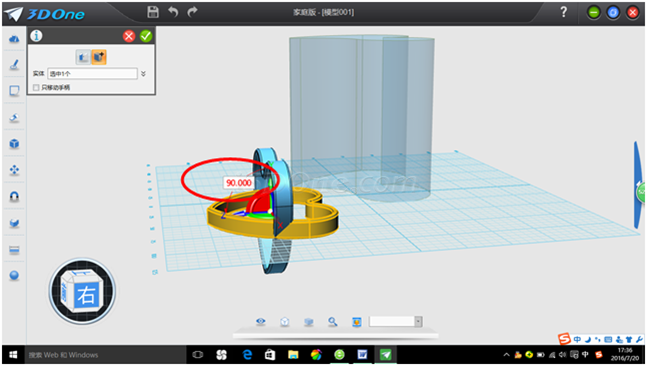Confirm the move with green checkmark
This screenshot has height=366, width=648.
point(146,36)
